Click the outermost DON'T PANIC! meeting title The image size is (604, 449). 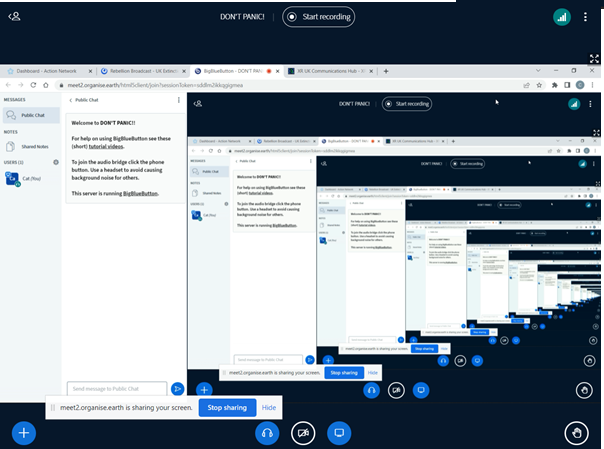242,17
